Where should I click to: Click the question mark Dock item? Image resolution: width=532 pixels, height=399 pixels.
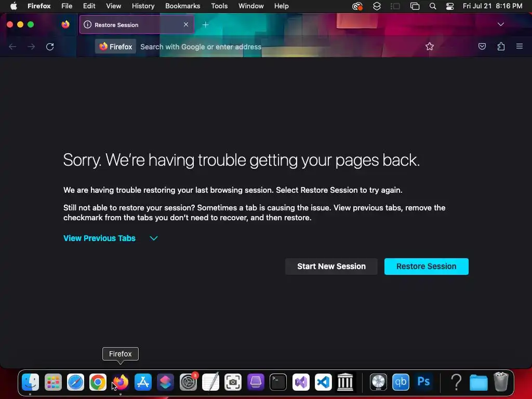tap(456, 382)
